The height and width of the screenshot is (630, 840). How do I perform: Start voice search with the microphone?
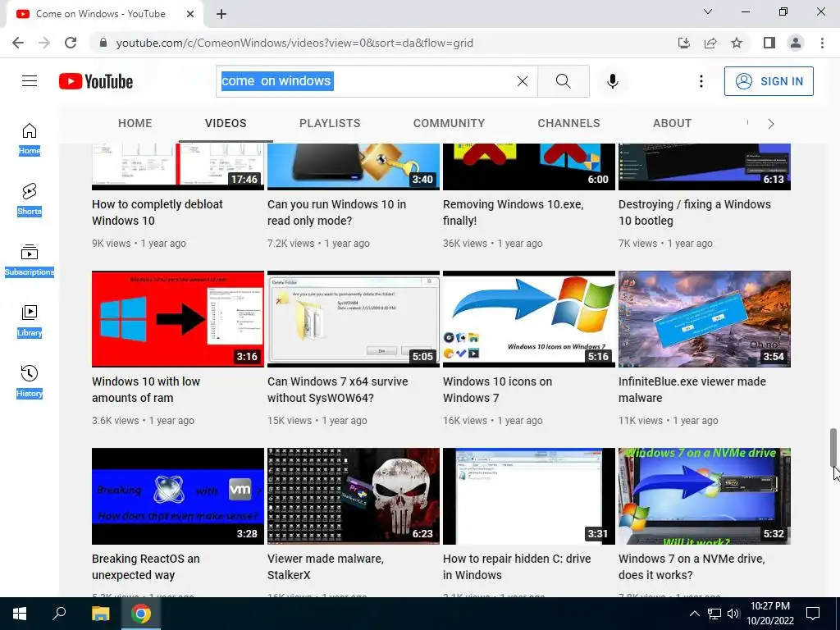click(612, 81)
